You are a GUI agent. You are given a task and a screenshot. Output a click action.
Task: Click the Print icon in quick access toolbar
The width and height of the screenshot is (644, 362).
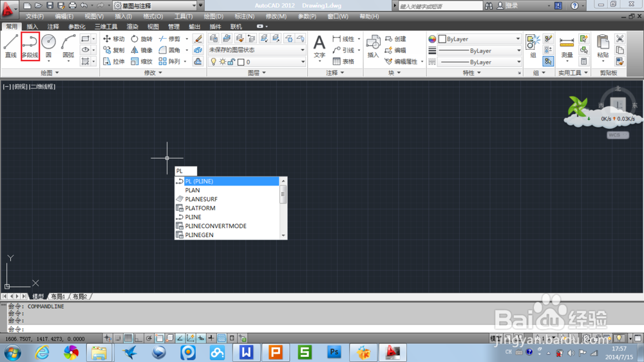pos(72,5)
